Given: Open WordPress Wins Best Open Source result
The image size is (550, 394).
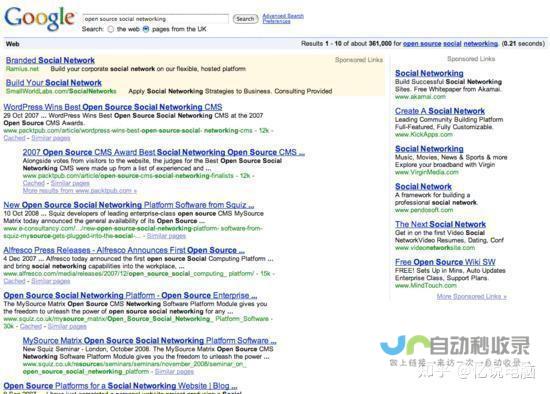Looking at the screenshot, I should click(x=113, y=107).
